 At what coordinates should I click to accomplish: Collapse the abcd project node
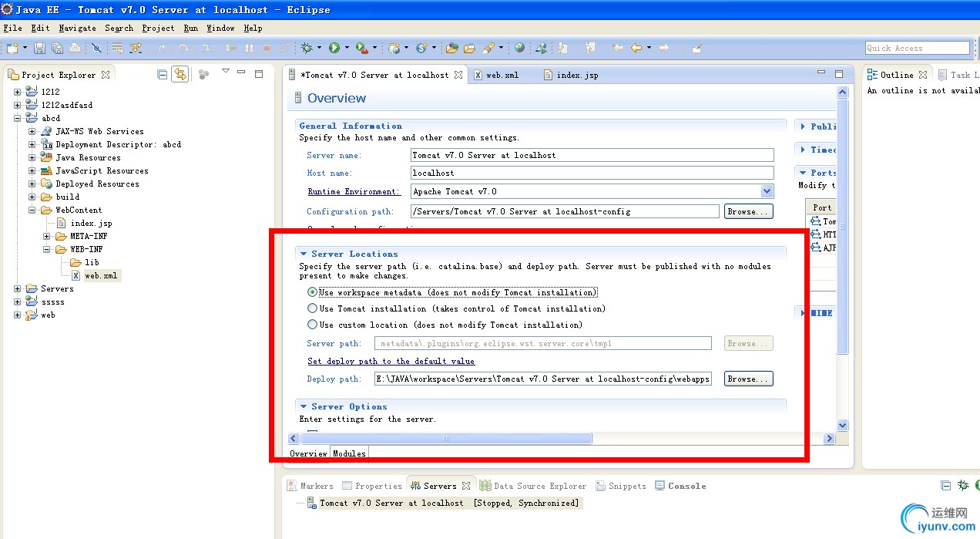(17, 118)
